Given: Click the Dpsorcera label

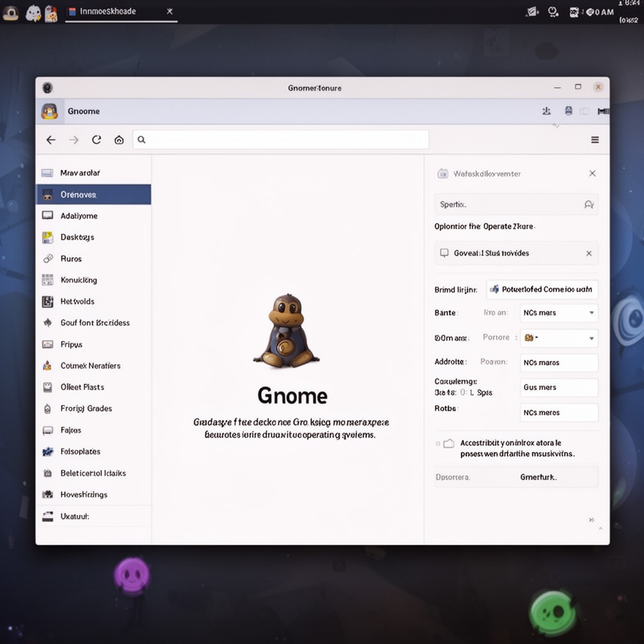Looking at the screenshot, I should pos(453,477).
